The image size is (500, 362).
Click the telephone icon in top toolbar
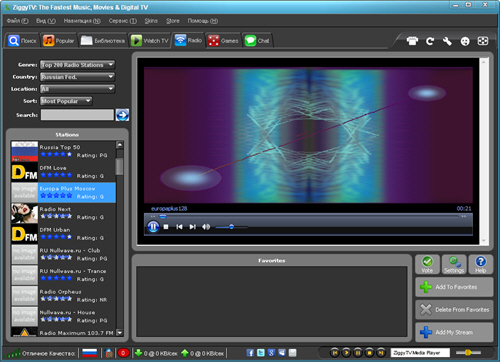pyautogui.click(x=412, y=41)
